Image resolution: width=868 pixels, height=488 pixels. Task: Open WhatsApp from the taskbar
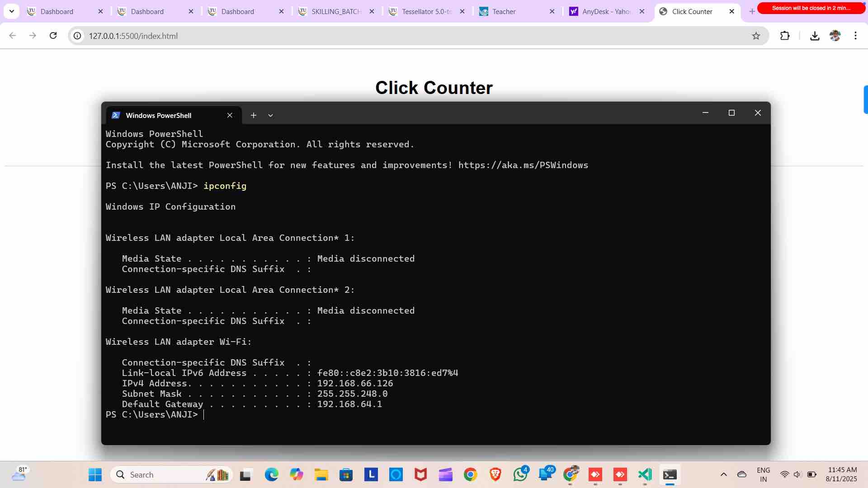point(520,474)
